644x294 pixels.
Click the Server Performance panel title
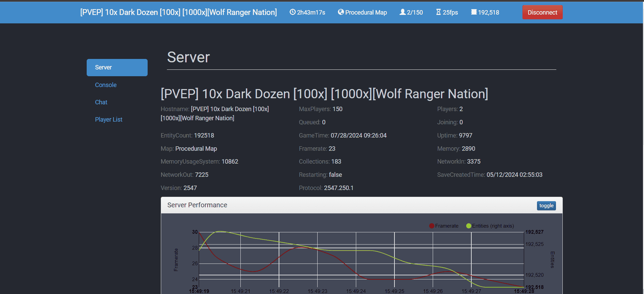click(197, 205)
